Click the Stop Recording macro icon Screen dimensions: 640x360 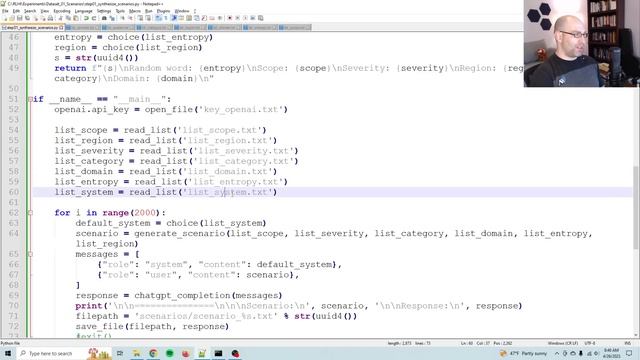(238, 18)
